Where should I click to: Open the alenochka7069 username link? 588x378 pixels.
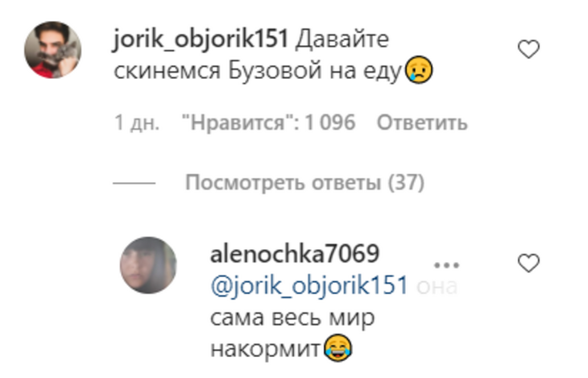coord(295,253)
